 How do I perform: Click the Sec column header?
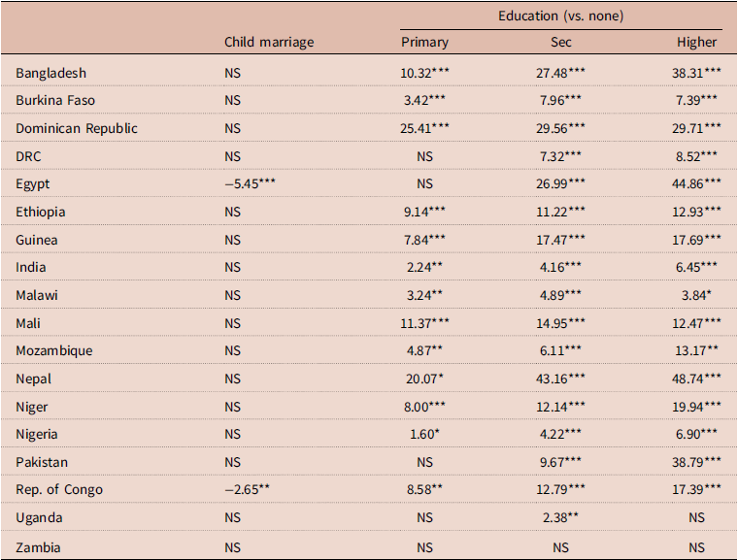560,43
